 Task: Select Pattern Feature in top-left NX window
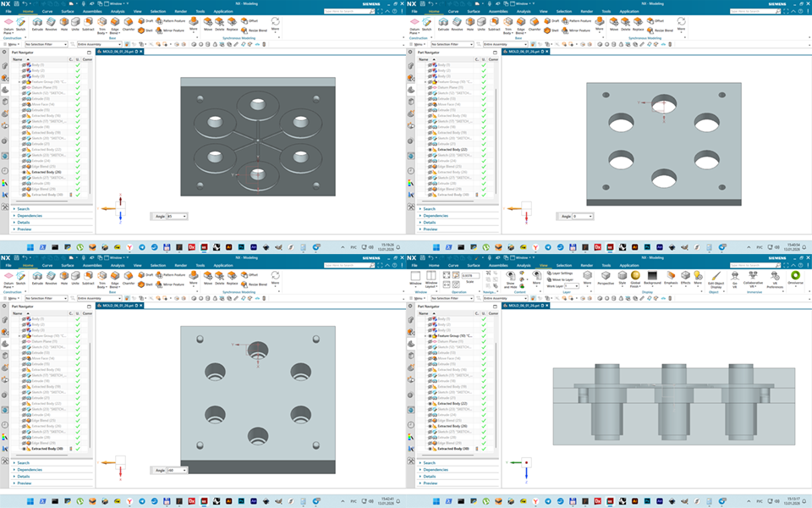tap(170, 20)
